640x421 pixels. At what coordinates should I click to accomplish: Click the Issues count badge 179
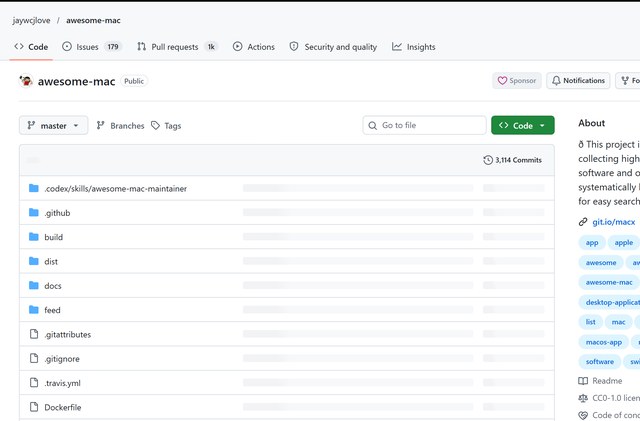tap(113, 47)
